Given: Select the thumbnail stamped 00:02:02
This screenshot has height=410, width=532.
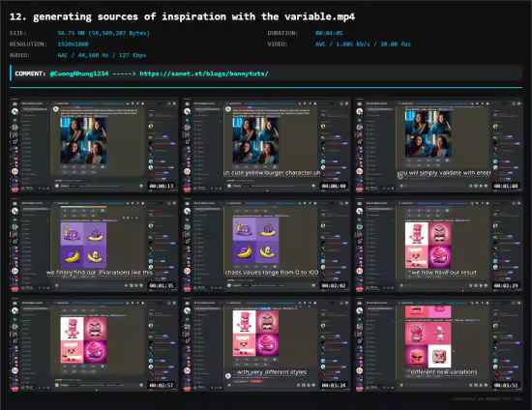Looking at the screenshot, I should tap(266, 245).
